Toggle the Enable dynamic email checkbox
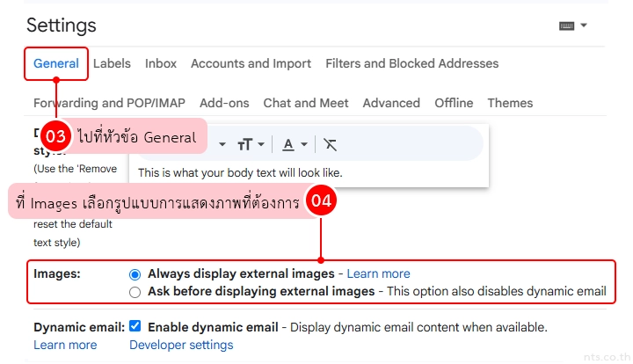The width and height of the screenshot is (633, 364). 135,326
